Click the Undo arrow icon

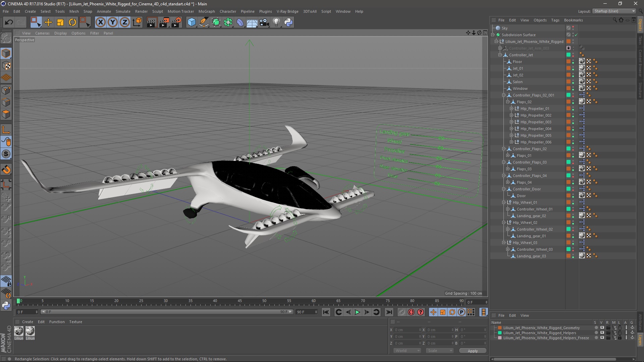[9, 22]
